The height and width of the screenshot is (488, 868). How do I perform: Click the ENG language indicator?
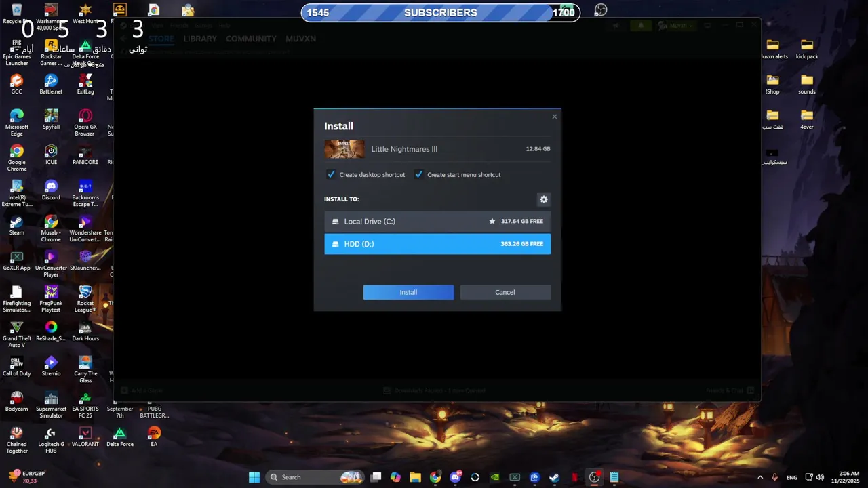point(791,477)
